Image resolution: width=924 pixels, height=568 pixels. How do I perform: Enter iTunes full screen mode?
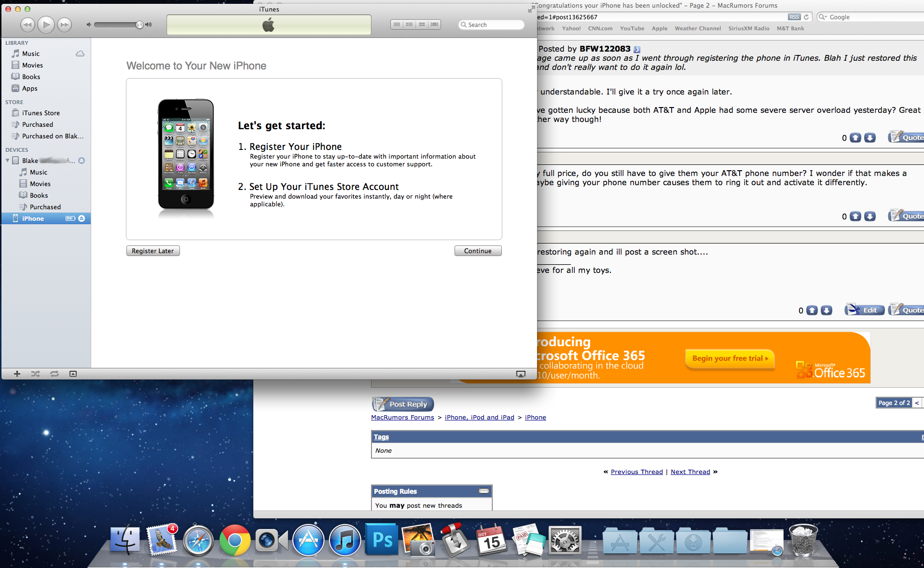[531, 9]
